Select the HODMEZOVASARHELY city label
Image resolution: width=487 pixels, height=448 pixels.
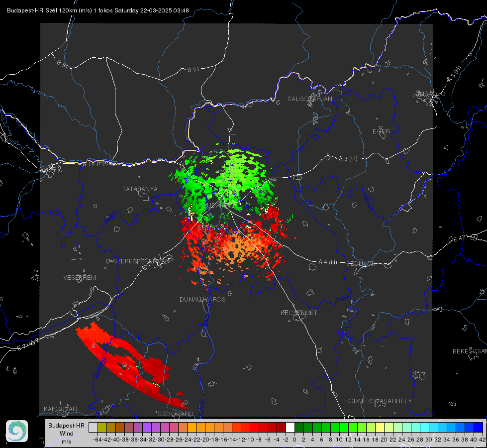pyautogui.click(x=378, y=401)
